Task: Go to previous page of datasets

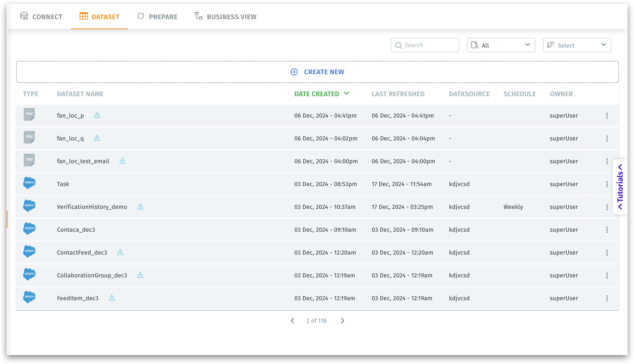Action: [x=292, y=321]
